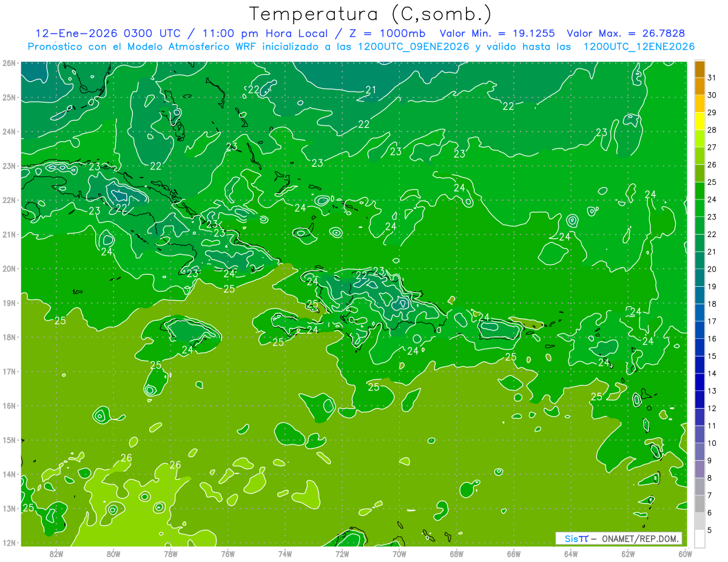This screenshot has width=728, height=562.
Task: Click the 26N latitude axis label
Action: (8, 63)
